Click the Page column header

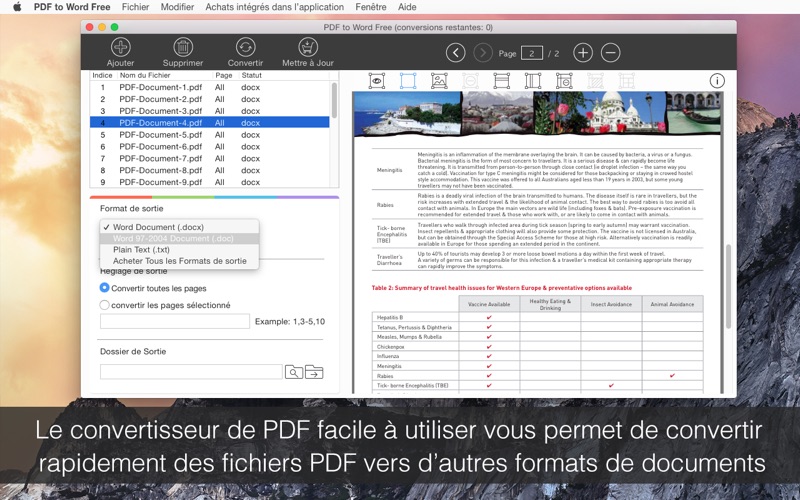pos(224,75)
